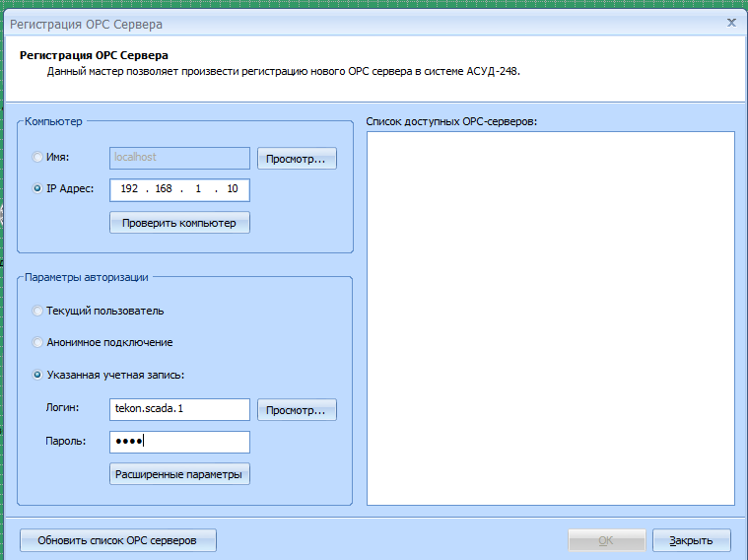Click the first IP octet '192'
This screenshot has height=560, width=748.
coord(129,189)
